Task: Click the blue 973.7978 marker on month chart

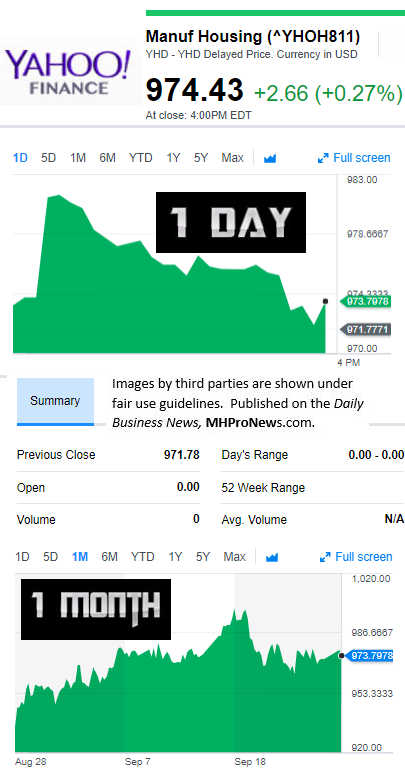Action: click(x=368, y=655)
